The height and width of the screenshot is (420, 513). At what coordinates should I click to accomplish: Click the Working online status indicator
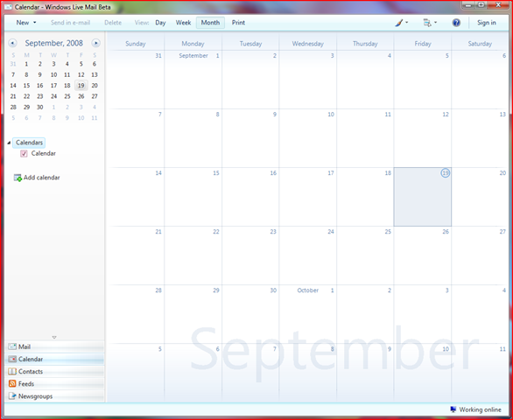coord(475,409)
